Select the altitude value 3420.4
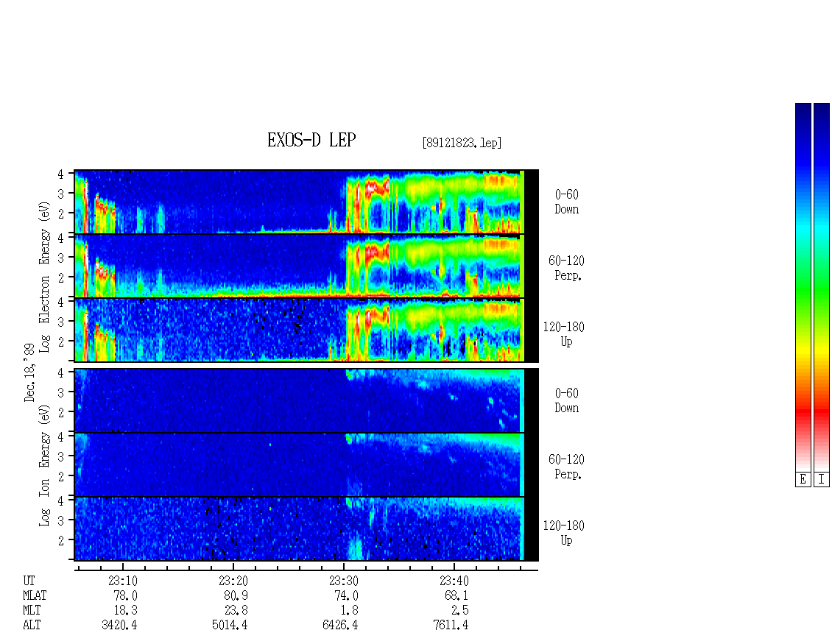The width and height of the screenshot is (832, 644). [x=119, y=625]
